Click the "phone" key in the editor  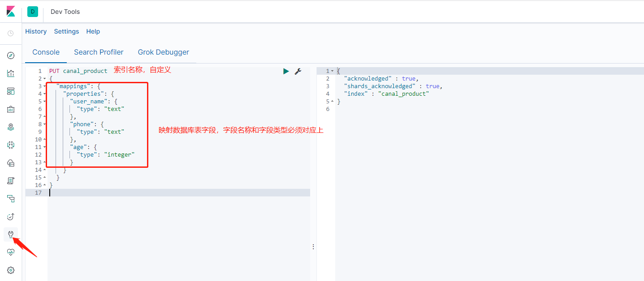click(x=82, y=124)
